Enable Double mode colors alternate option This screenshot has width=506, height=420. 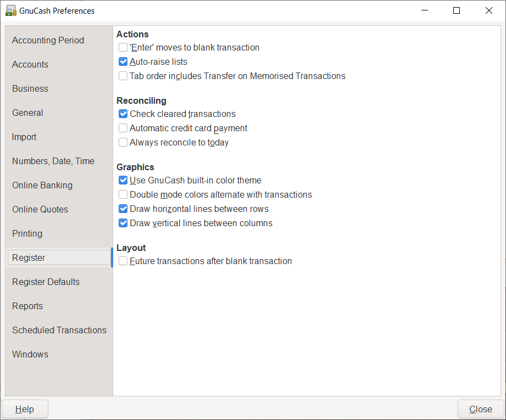click(x=123, y=195)
